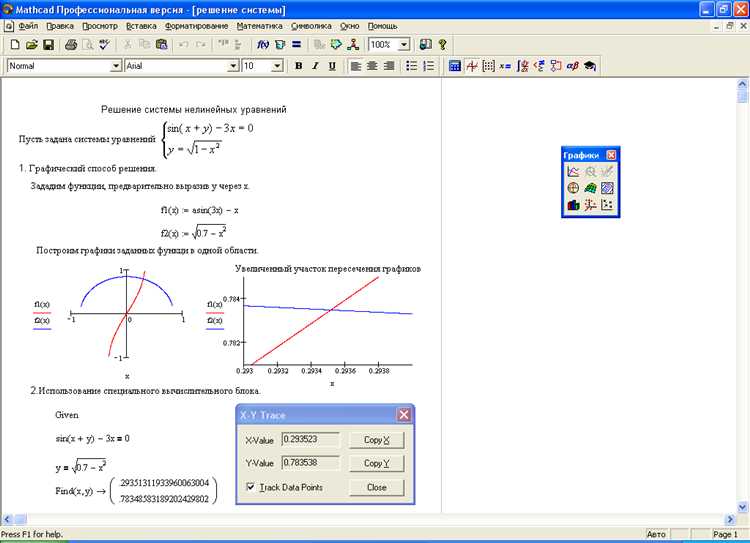Insert component with the toolbar icon

click(x=336, y=45)
